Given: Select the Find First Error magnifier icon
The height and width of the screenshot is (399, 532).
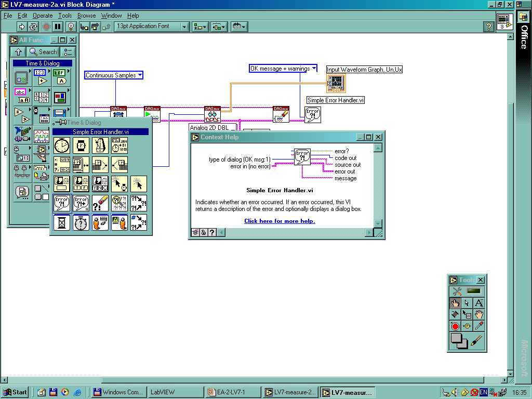Looking at the screenshot, I should pyautogui.click(x=119, y=203).
